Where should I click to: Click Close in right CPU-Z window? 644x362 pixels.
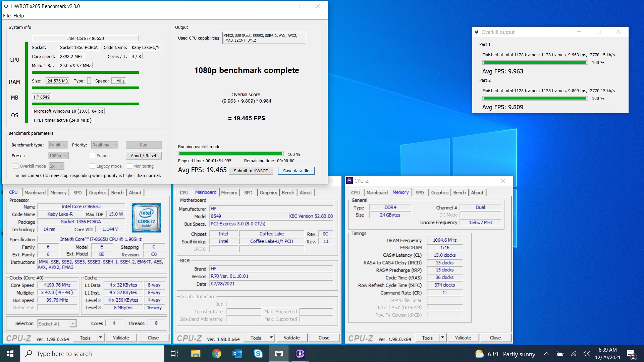coord(495,338)
